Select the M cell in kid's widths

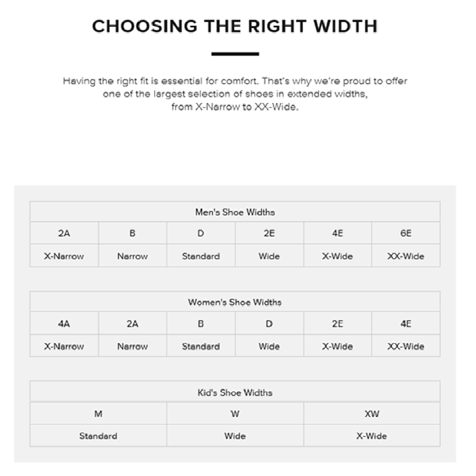click(x=98, y=414)
